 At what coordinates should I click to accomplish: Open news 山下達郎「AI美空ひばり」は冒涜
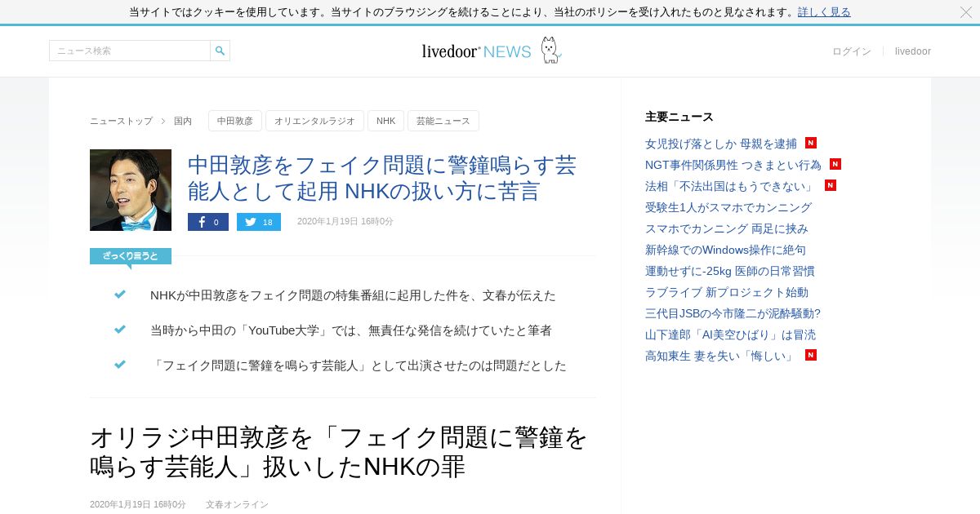(730, 335)
